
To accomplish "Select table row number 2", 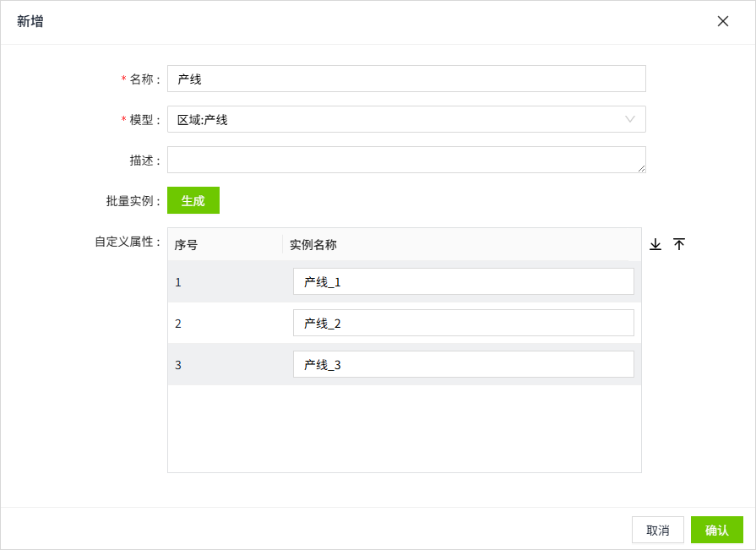I will 405,323.
